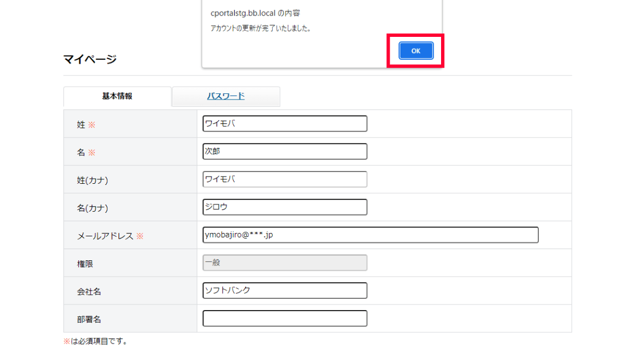
Task: Focus the 会社名 field with ソフトバンク
Action: [x=285, y=290]
